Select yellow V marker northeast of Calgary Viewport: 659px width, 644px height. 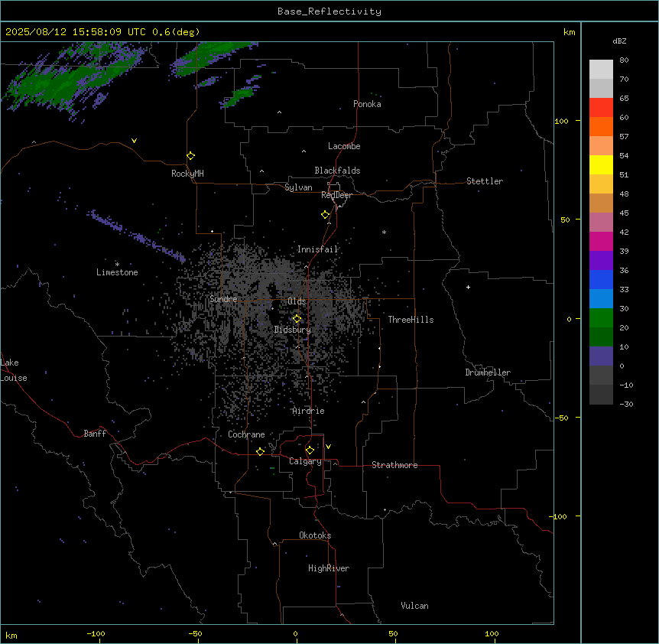(x=328, y=447)
